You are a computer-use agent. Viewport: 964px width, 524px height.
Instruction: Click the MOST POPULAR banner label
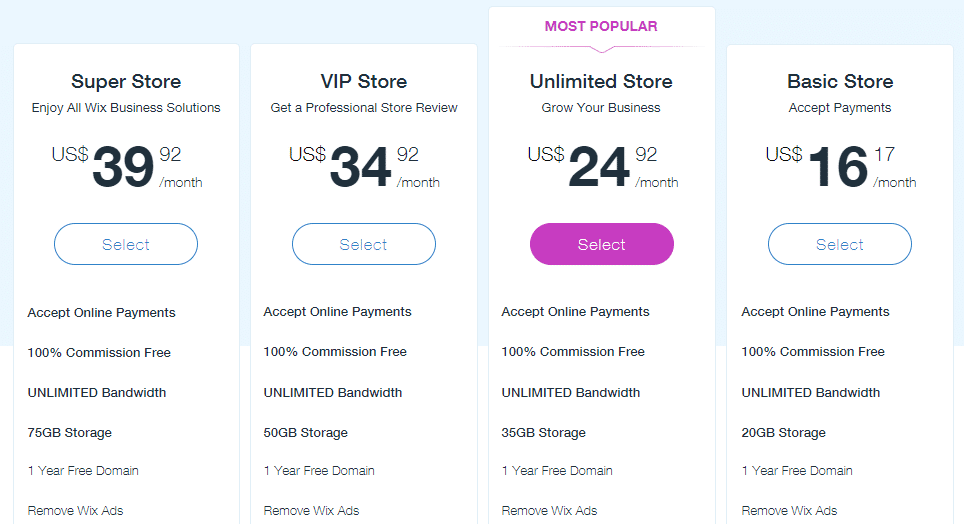[x=601, y=26]
